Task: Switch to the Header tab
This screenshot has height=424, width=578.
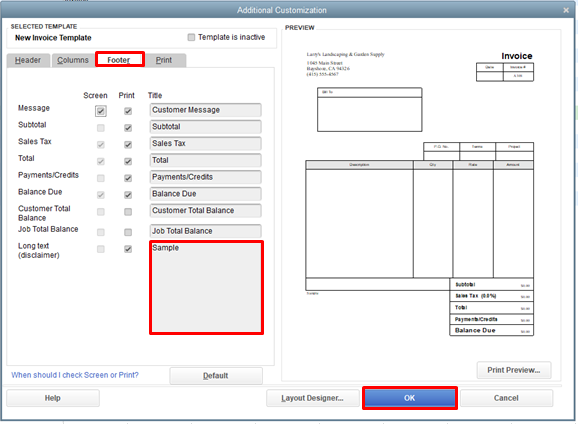Action: point(28,60)
